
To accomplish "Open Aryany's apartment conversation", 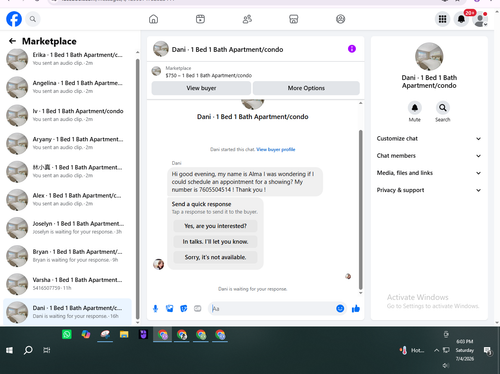I will (x=67, y=143).
